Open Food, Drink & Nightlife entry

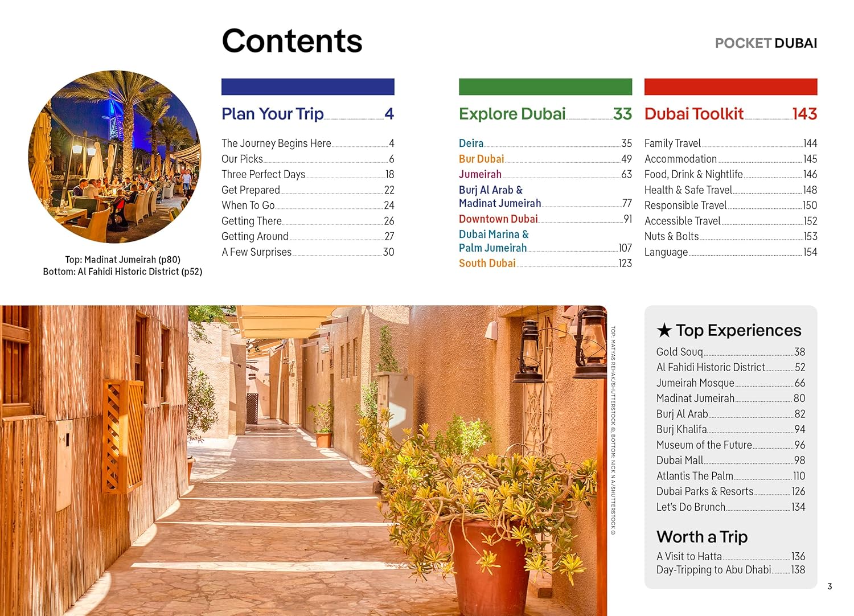coord(693,174)
